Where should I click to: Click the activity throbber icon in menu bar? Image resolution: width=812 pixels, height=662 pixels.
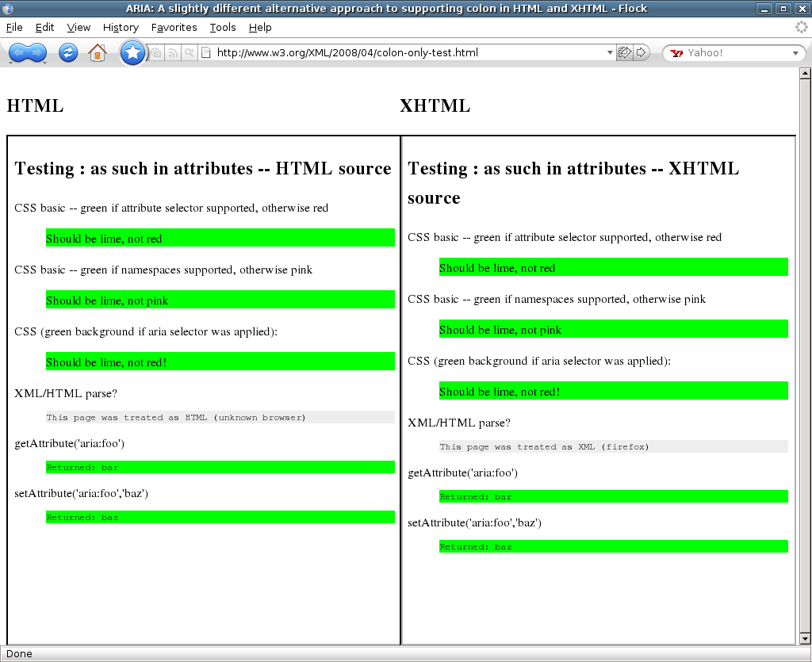pyautogui.click(x=802, y=28)
